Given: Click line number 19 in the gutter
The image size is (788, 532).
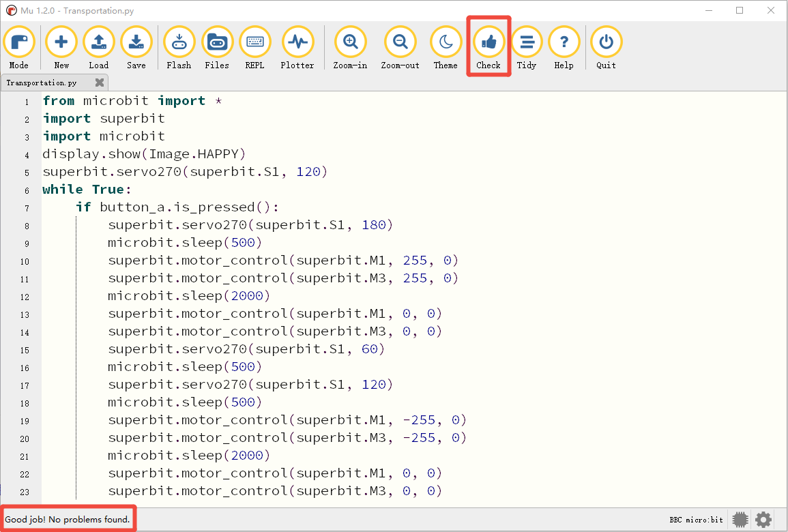Looking at the screenshot, I should (x=25, y=421).
